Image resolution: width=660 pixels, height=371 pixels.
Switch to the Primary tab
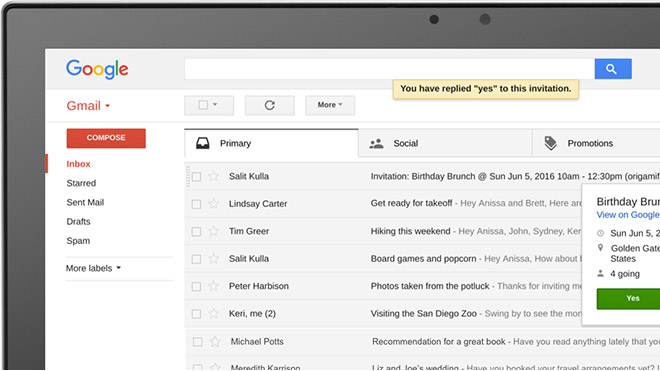coord(271,143)
